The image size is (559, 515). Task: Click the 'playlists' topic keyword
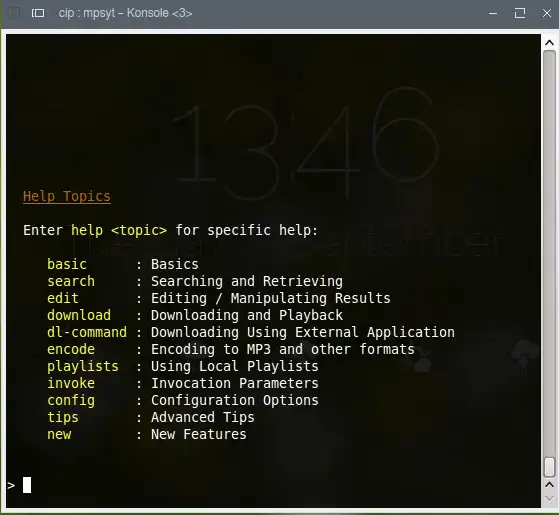[x=83, y=366]
